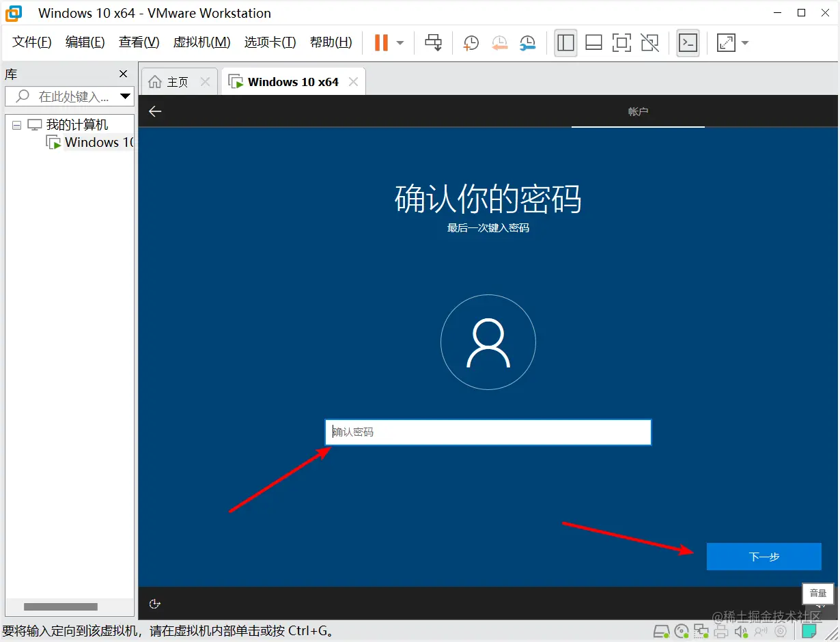Open the 文件(F) menu

[x=32, y=42]
